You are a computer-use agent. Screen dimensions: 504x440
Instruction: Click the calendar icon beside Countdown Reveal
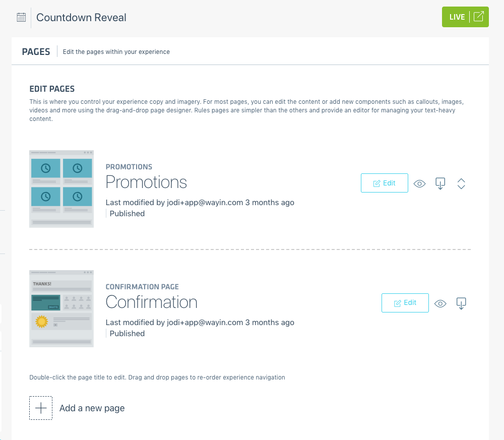coord(21,17)
